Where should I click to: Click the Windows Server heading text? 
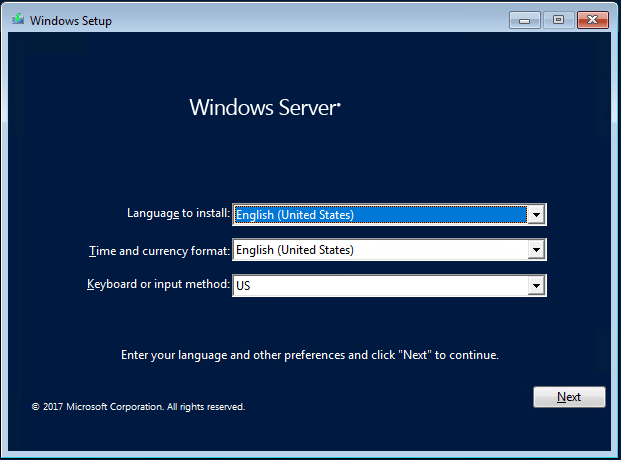pos(265,107)
